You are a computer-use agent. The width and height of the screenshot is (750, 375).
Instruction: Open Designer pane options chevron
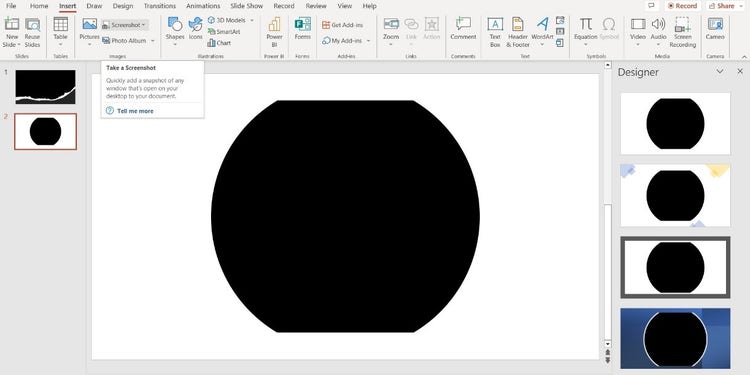coord(720,71)
